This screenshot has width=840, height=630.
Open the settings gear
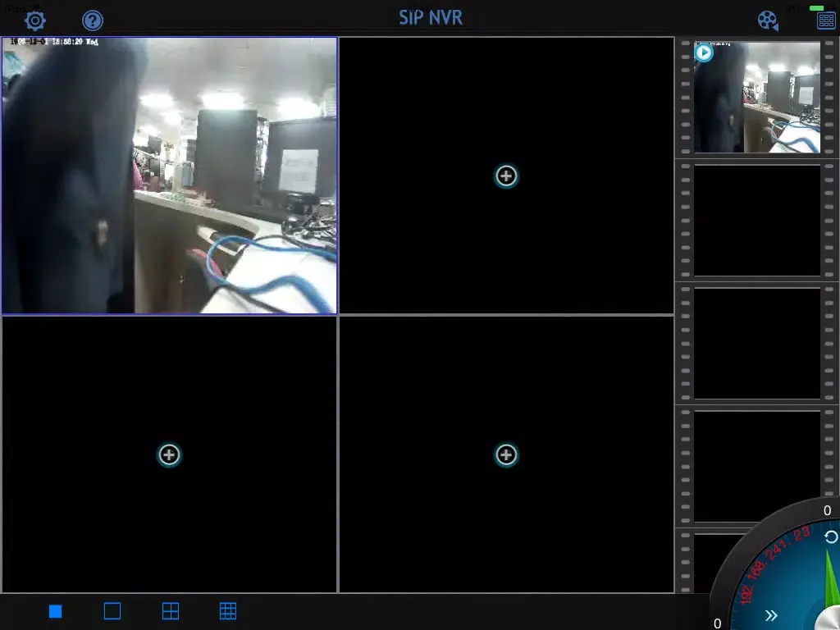pyautogui.click(x=35, y=21)
